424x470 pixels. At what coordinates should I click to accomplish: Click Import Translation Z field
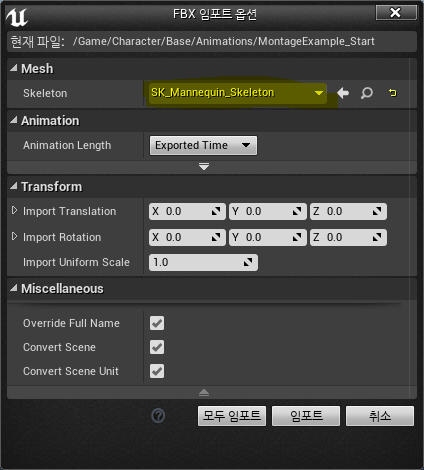click(348, 211)
